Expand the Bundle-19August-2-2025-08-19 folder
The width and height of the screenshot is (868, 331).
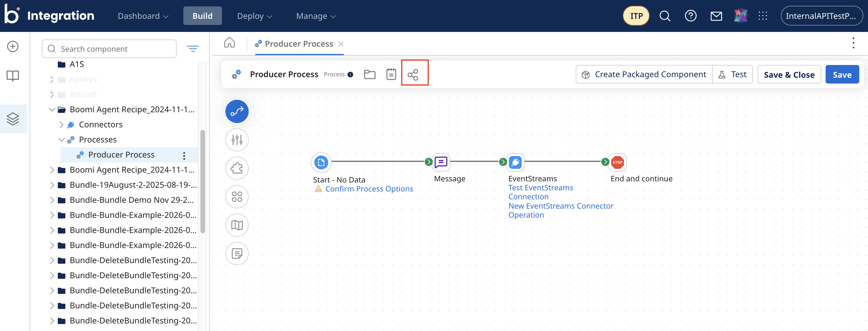click(x=51, y=185)
